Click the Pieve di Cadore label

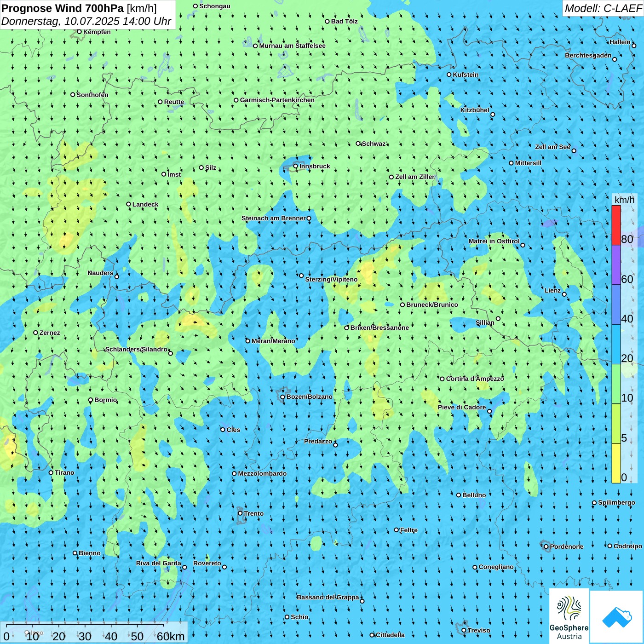click(x=462, y=407)
